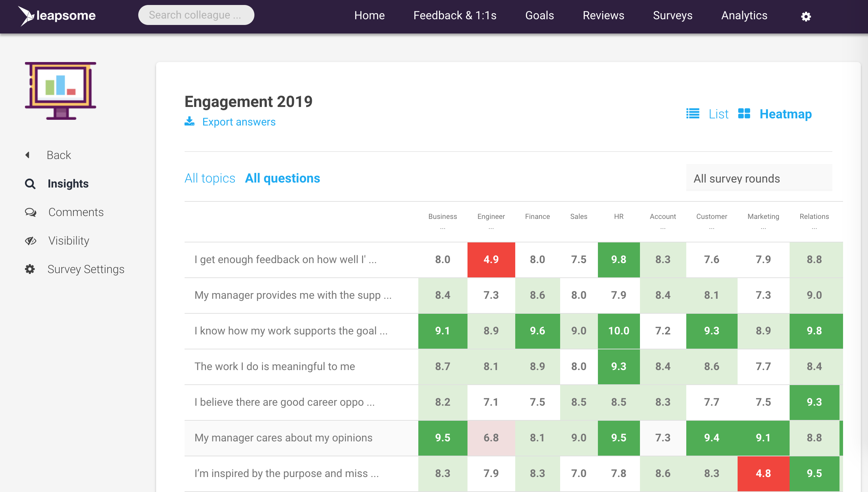Focus the Search colleague field
This screenshot has width=868, height=492.
[x=196, y=15]
